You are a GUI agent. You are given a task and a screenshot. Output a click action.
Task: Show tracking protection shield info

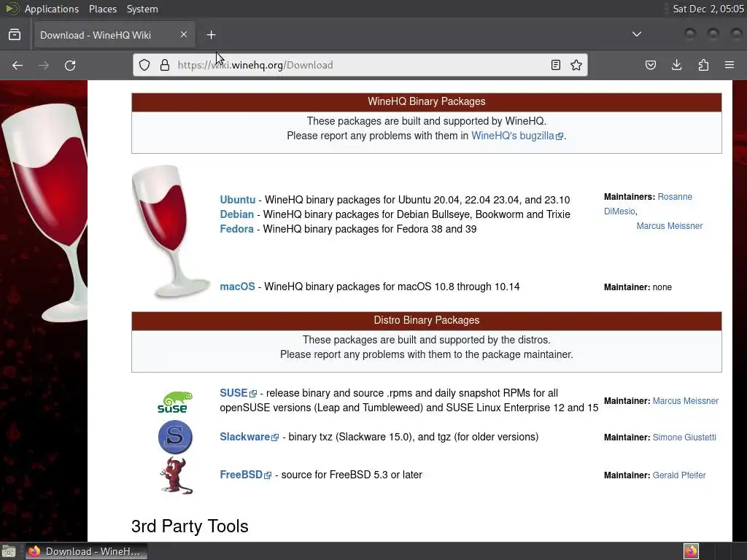point(144,65)
